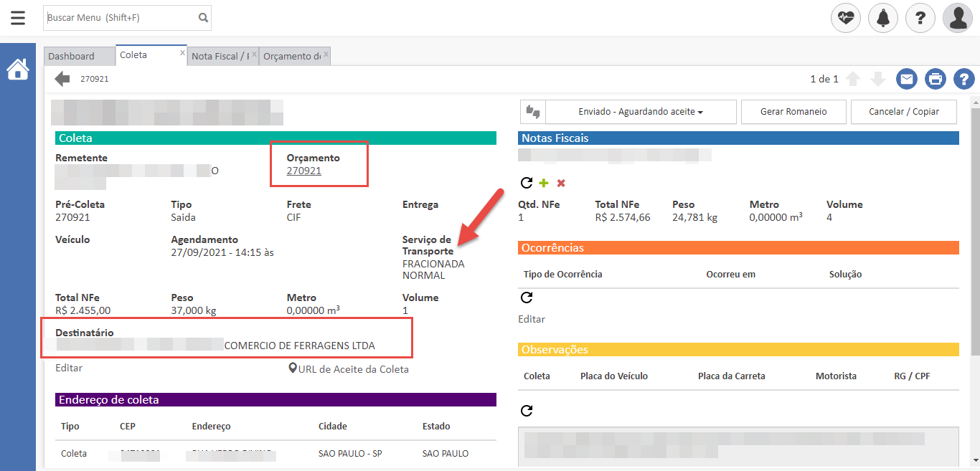The width and height of the screenshot is (980, 471).
Task: Click the home icon in sidebar
Action: pos(18,70)
